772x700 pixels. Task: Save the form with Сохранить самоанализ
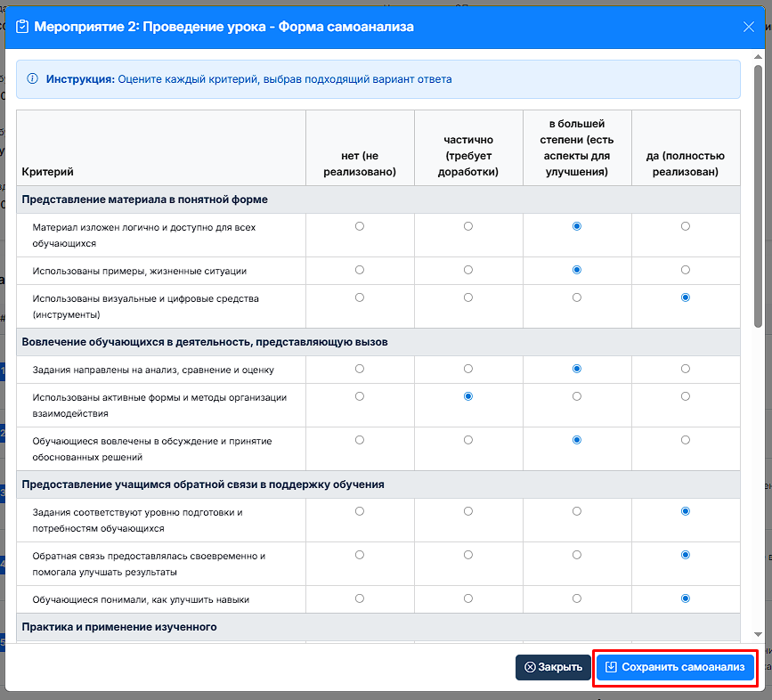(x=675, y=667)
